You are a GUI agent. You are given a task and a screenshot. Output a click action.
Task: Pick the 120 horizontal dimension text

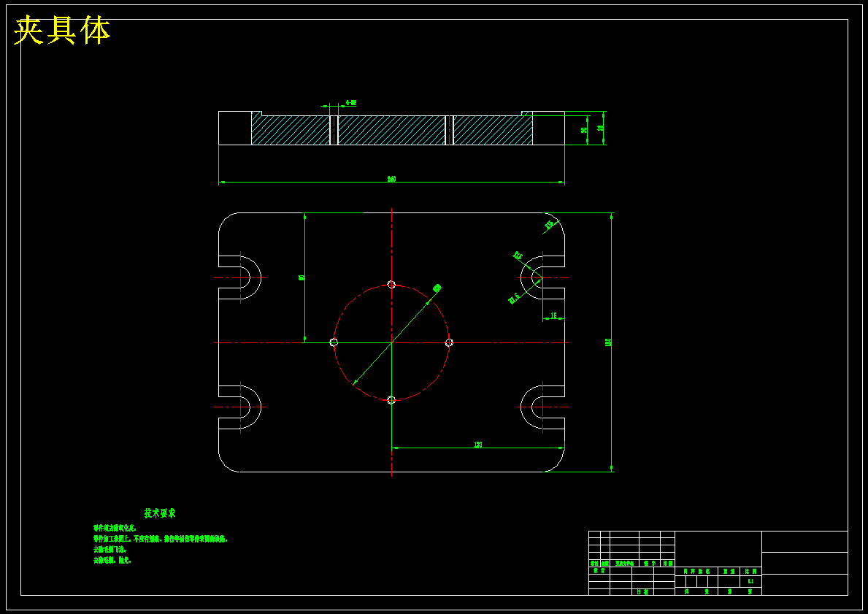tap(477, 445)
